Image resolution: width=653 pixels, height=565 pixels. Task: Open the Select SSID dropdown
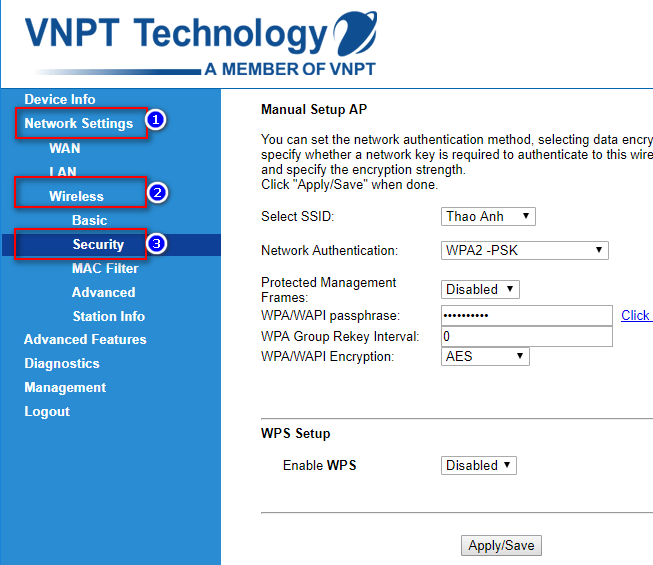(488, 216)
